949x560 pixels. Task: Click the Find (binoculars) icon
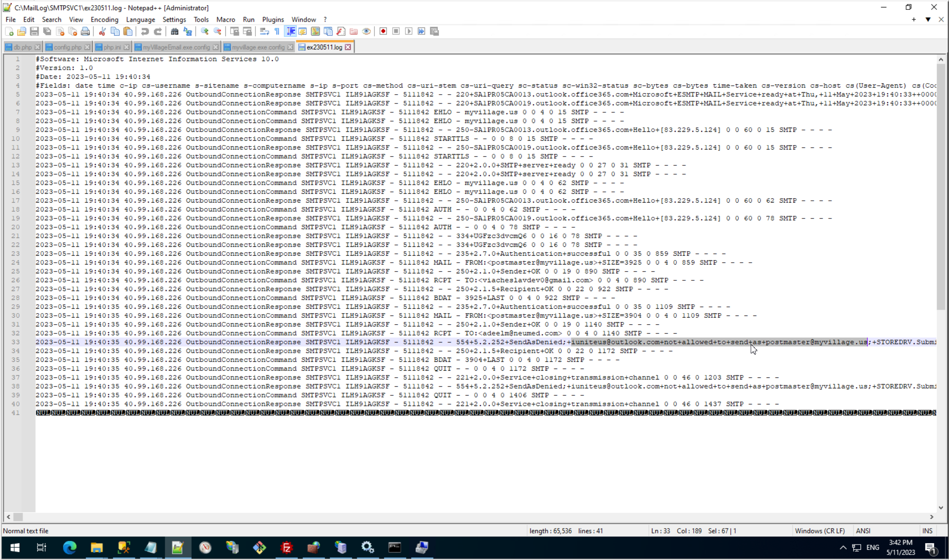click(175, 31)
